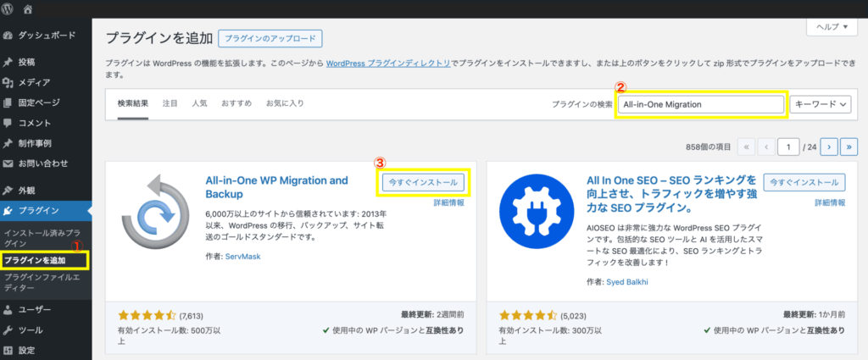
Task: Click the home site icon
Action: (29, 8)
